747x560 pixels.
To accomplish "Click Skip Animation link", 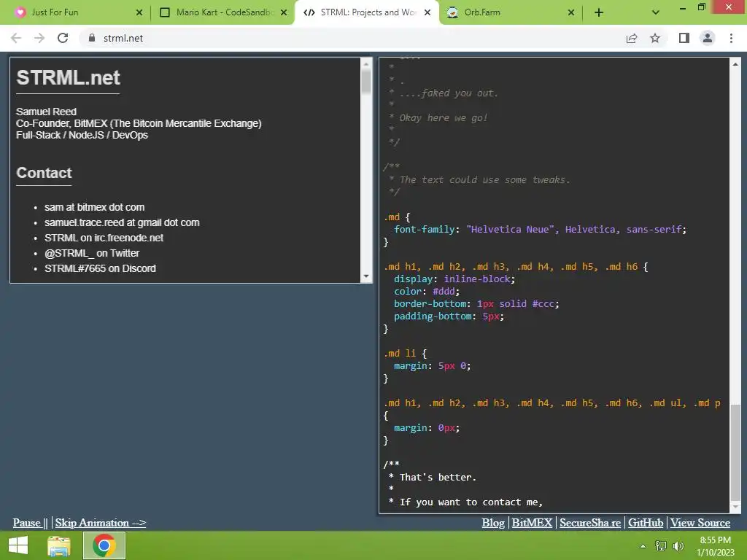I will [101, 523].
